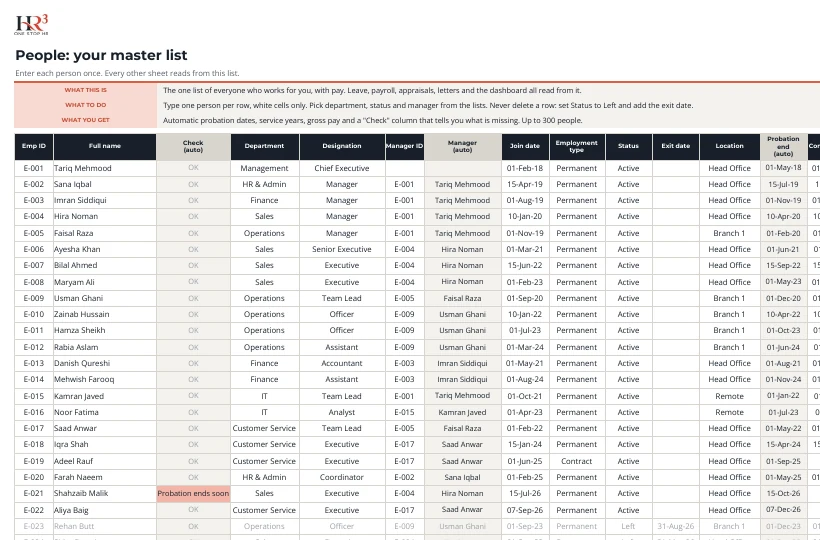Select the 'Management' department cell
Image resolution: width=820 pixels, height=540 pixels.
coord(265,168)
